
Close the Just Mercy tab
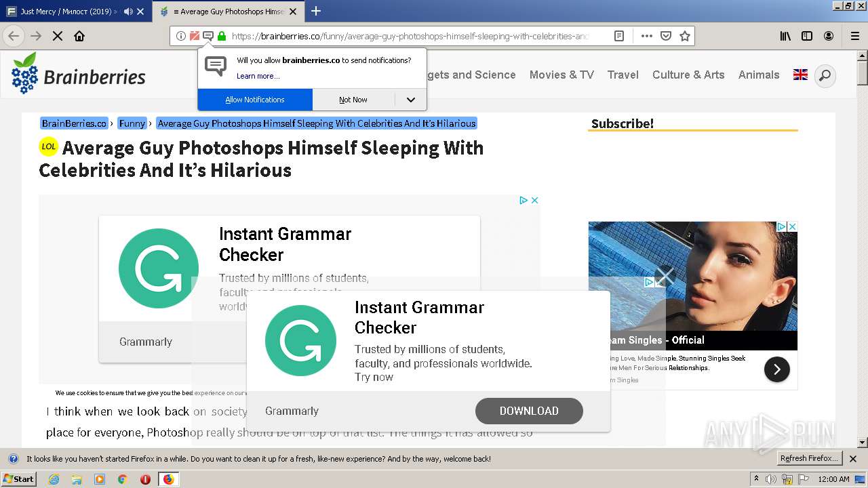140,12
